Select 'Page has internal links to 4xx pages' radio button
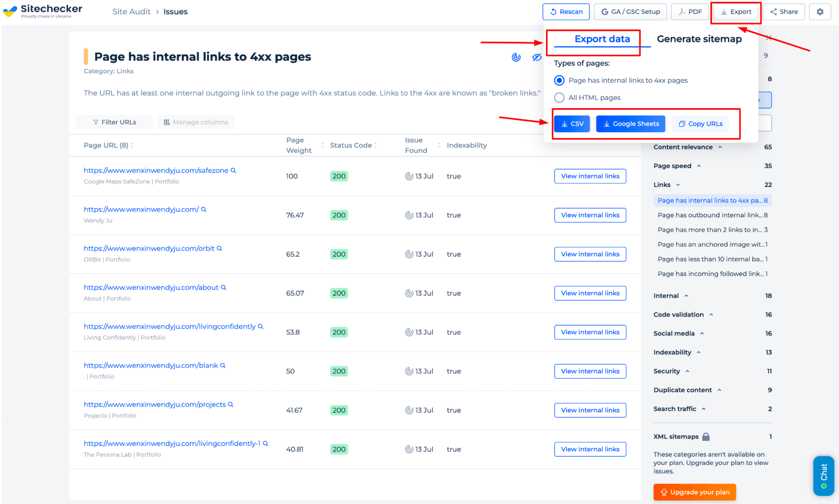This screenshot has width=839, height=504. [x=559, y=80]
